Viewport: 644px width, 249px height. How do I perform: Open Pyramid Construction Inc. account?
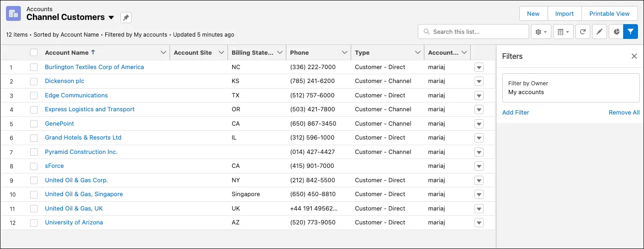(x=81, y=152)
